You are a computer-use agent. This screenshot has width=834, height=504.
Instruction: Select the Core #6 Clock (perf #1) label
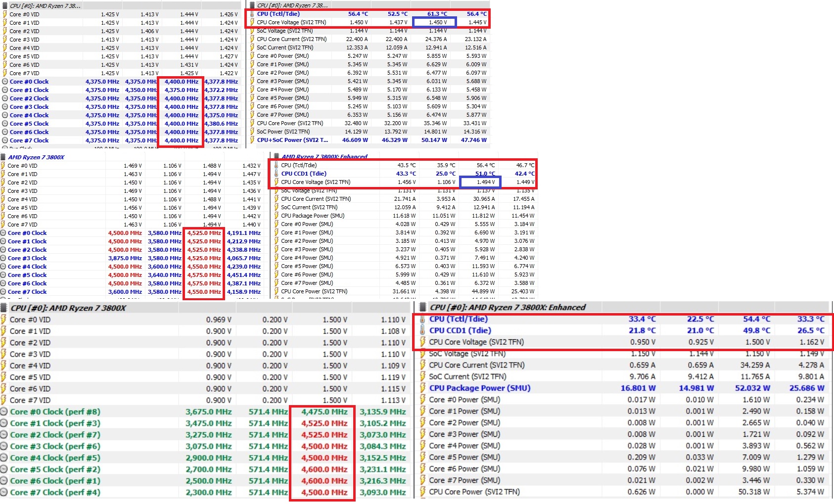click(55, 481)
